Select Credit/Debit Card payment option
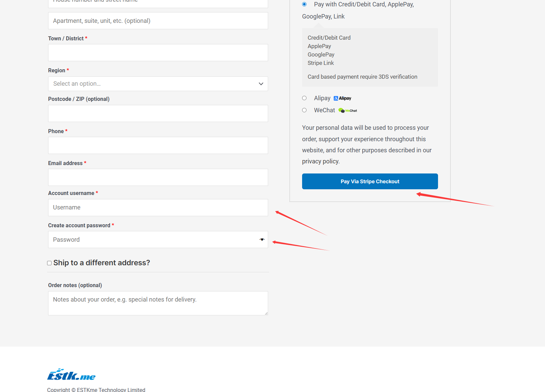This screenshot has height=392, width=545. pyautogui.click(x=304, y=4)
